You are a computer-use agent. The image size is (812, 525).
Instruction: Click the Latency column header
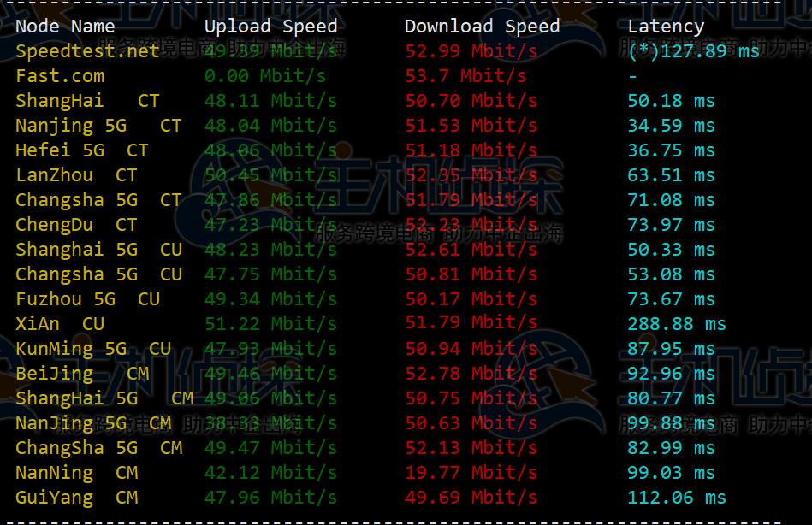666,27
